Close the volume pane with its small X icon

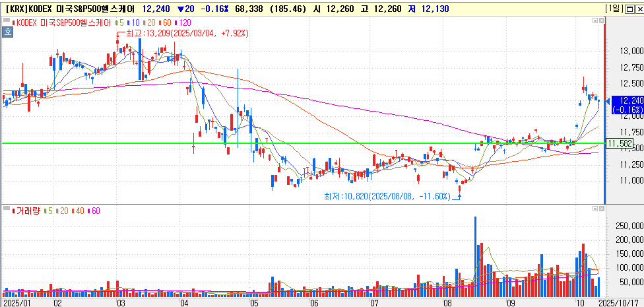pos(601,209)
